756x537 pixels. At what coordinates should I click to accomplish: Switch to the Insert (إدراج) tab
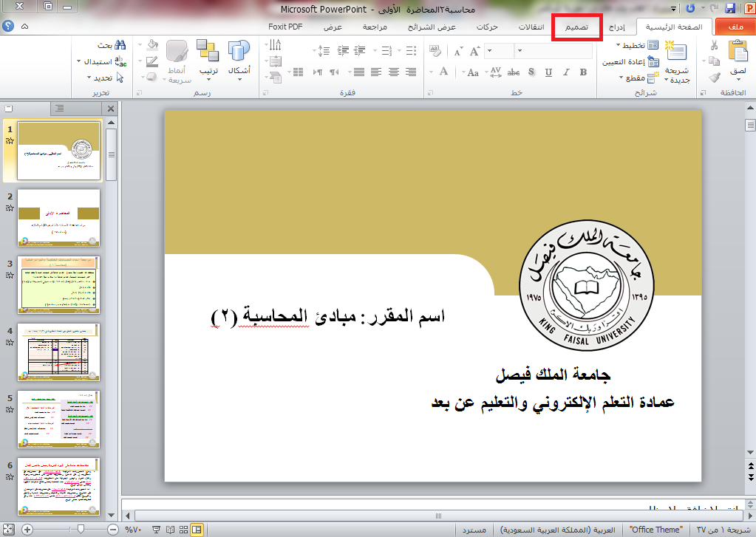(616, 27)
